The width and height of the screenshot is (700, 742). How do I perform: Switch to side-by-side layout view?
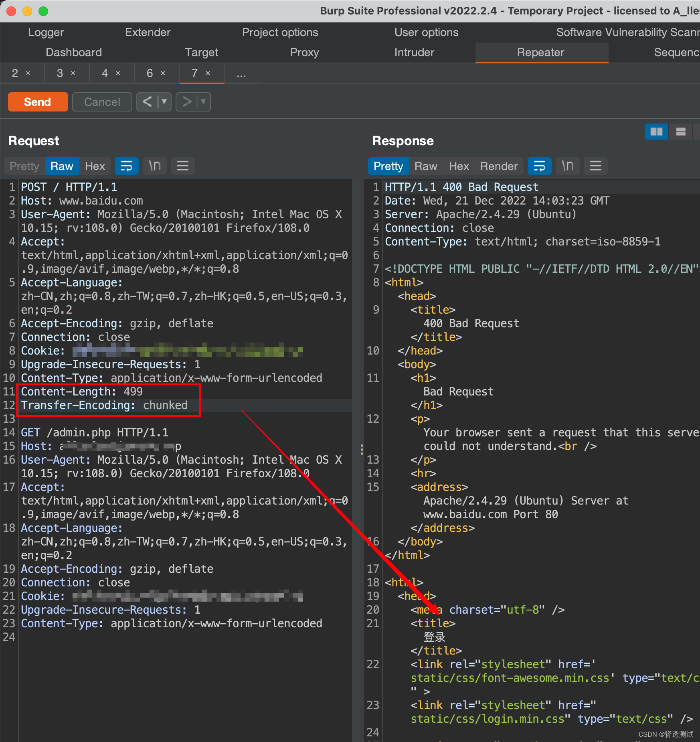coord(656,132)
